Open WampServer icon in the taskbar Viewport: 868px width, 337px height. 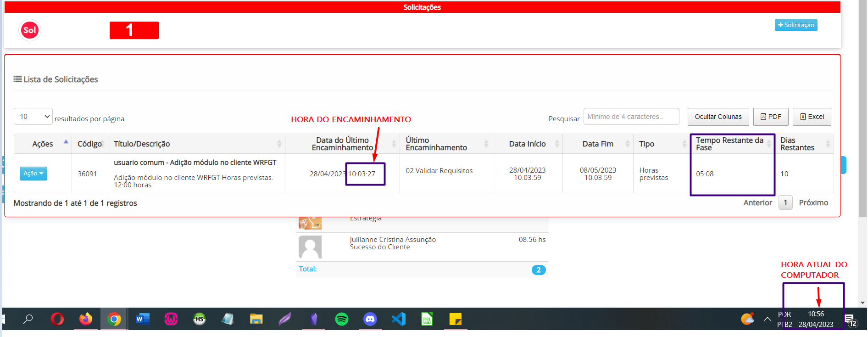coord(171,319)
